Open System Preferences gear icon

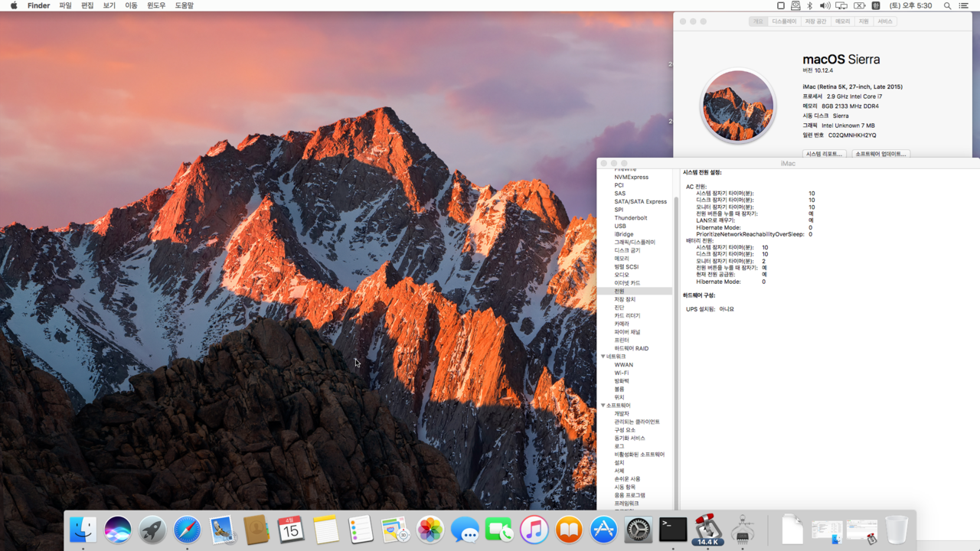click(639, 530)
